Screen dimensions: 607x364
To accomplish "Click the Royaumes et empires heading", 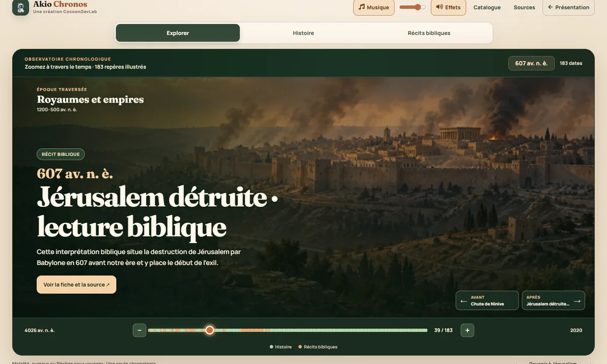I will (90, 100).
